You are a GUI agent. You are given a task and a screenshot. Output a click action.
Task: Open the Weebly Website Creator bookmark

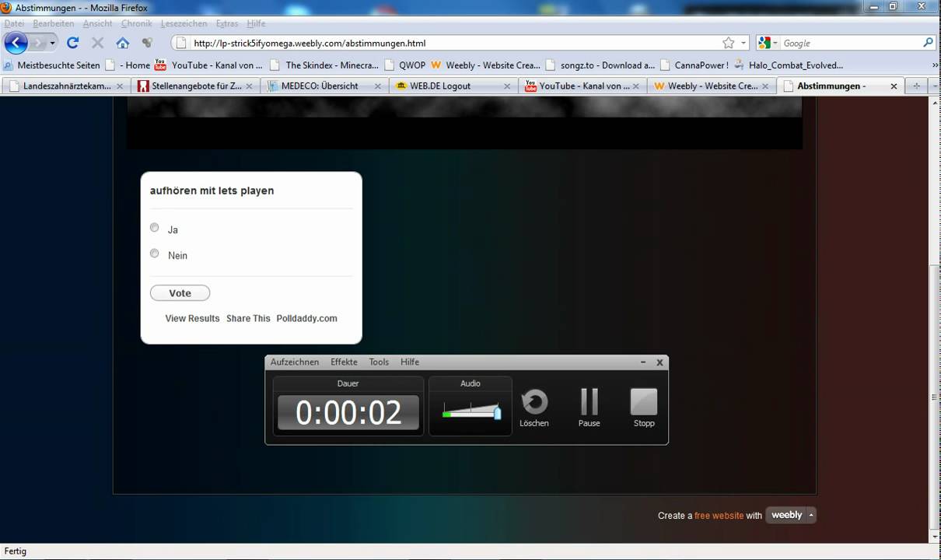pyautogui.click(x=485, y=65)
